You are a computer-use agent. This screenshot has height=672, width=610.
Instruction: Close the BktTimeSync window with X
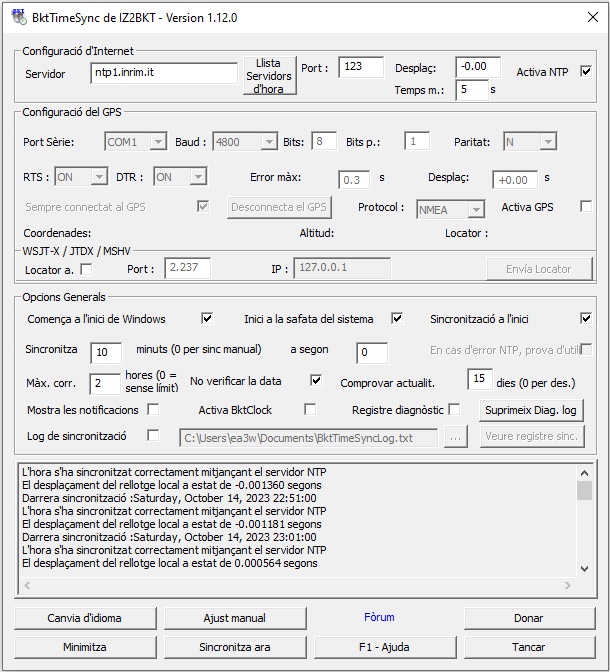pyautogui.click(x=593, y=17)
